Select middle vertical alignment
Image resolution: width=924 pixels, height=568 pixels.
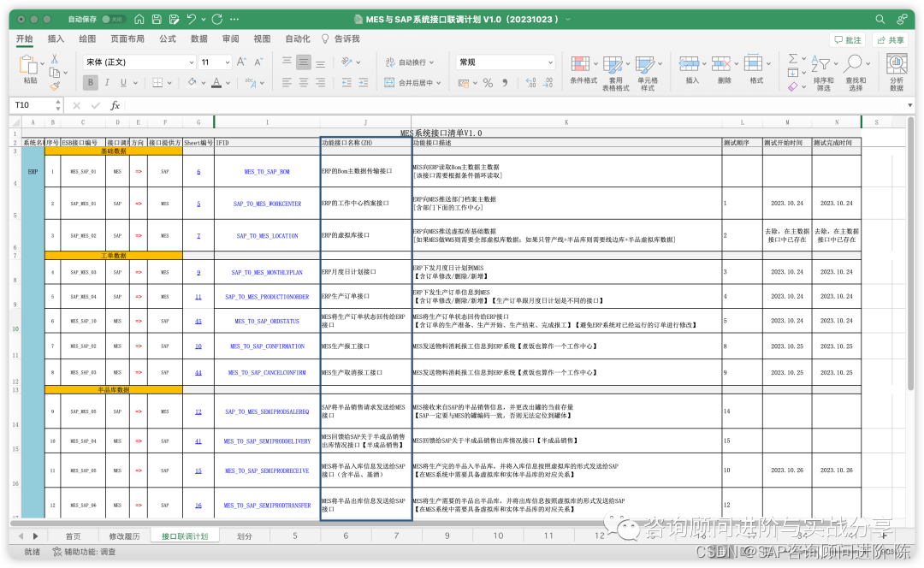coord(304,62)
